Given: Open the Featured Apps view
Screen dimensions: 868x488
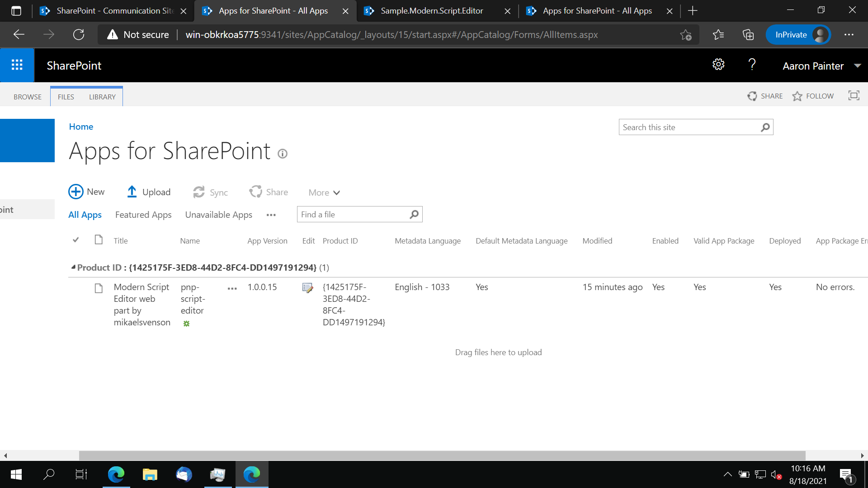Looking at the screenshot, I should coord(143,215).
